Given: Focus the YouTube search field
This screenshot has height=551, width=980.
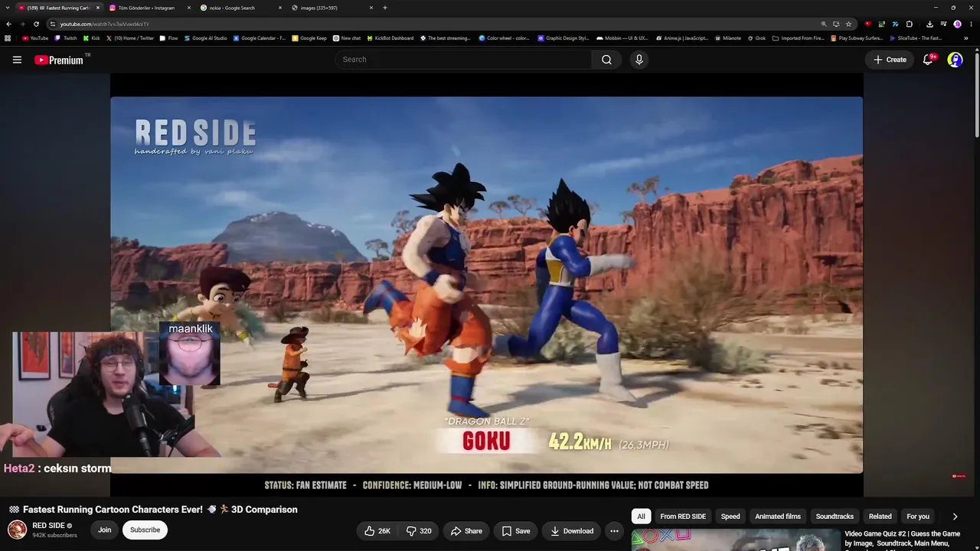Looking at the screenshot, I should click(x=463, y=60).
